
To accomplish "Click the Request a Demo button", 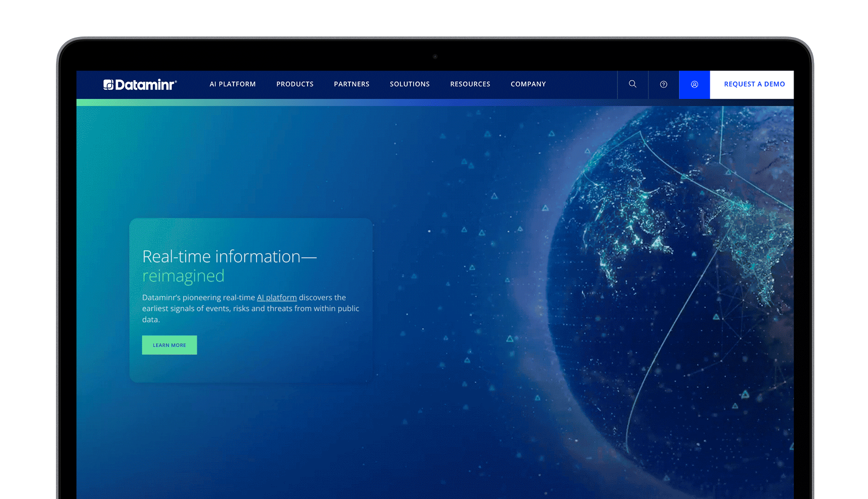I will pos(752,84).
